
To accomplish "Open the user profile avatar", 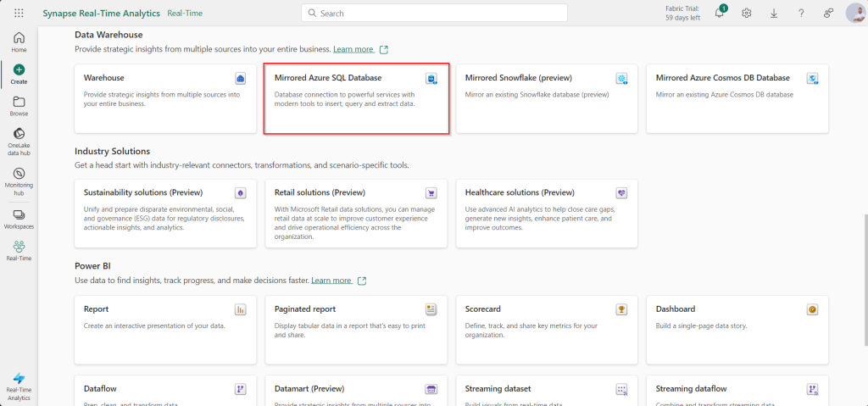I will click(x=856, y=13).
